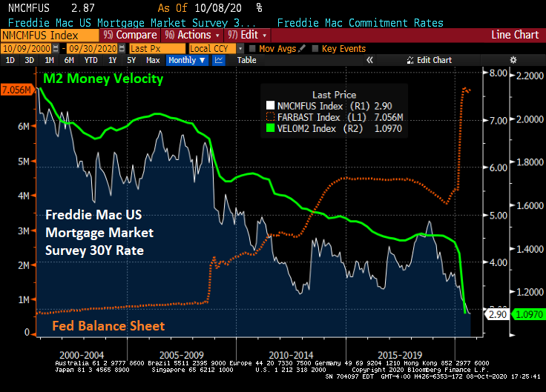
Task: Click the dotted orange FARBAST legend swatch
Action: pos(270,117)
